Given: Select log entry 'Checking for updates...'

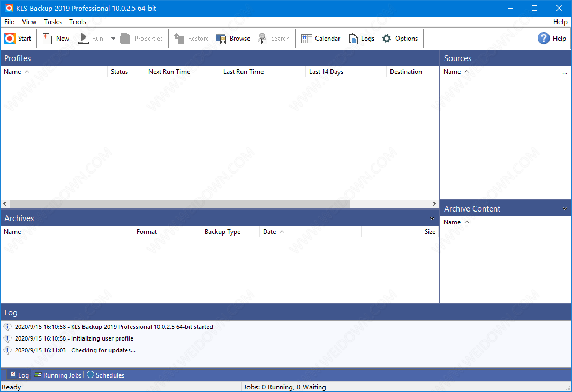Looking at the screenshot, I should 75,350.
